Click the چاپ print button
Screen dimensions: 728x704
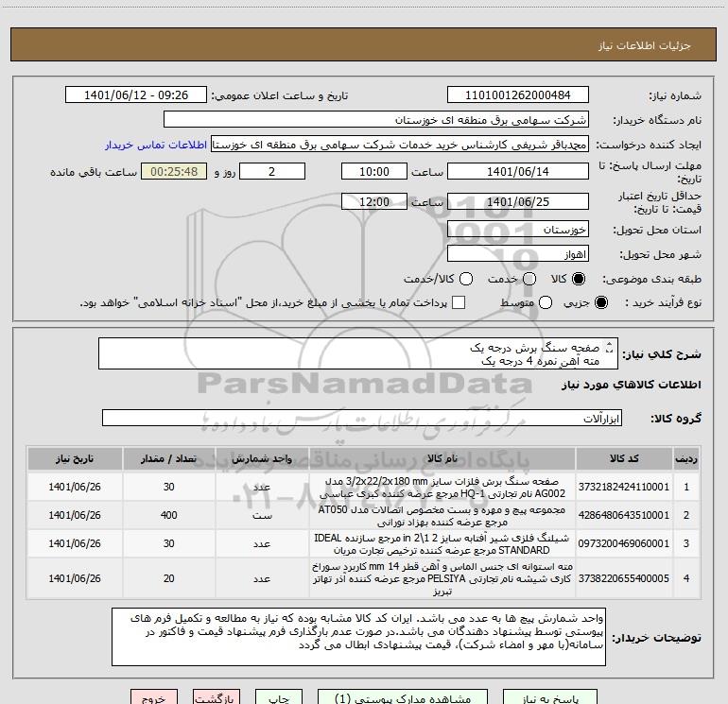click(x=279, y=697)
